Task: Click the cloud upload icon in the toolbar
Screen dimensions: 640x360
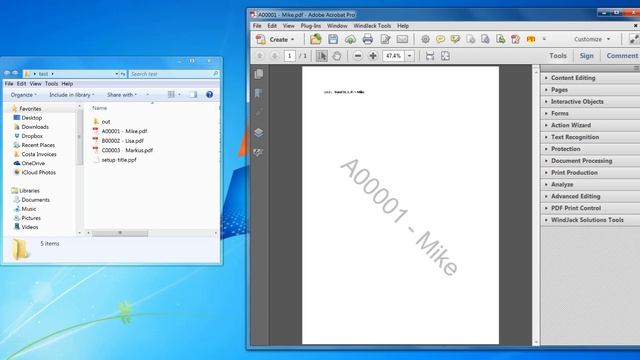Action: pos(350,39)
